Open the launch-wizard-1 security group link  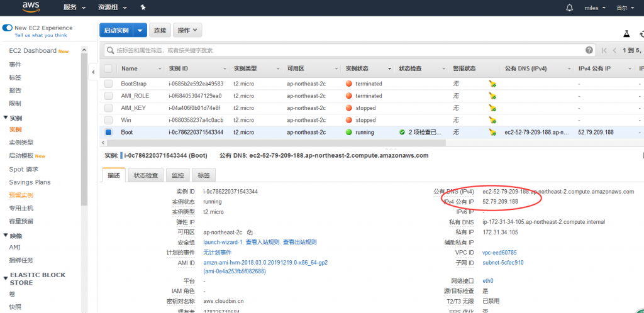[x=223, y=242]
